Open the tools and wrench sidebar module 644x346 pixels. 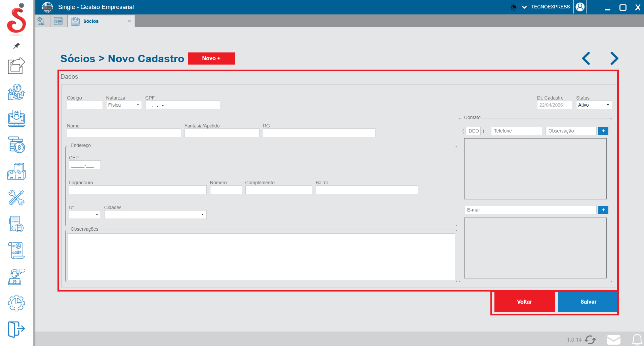[16, 198]
